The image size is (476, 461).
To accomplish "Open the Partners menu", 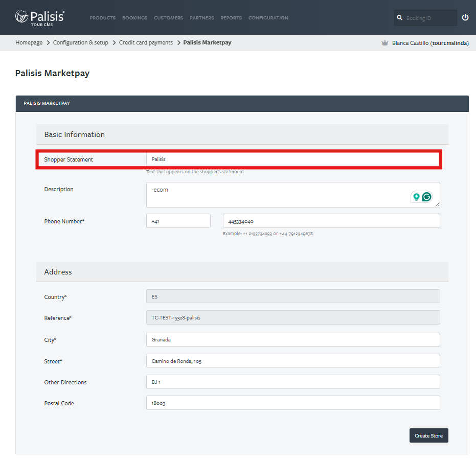I will coord(202,18).
